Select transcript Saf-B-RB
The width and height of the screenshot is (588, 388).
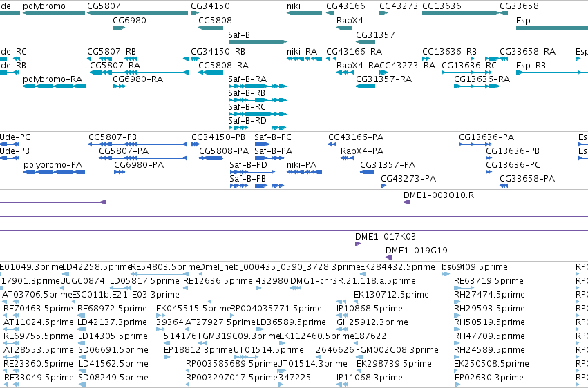coord(247,93)
